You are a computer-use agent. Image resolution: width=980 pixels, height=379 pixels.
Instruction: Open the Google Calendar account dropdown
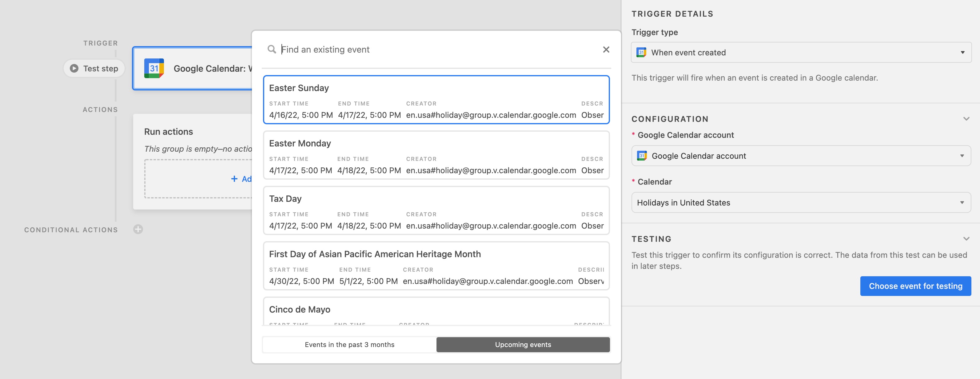[801, 156]
